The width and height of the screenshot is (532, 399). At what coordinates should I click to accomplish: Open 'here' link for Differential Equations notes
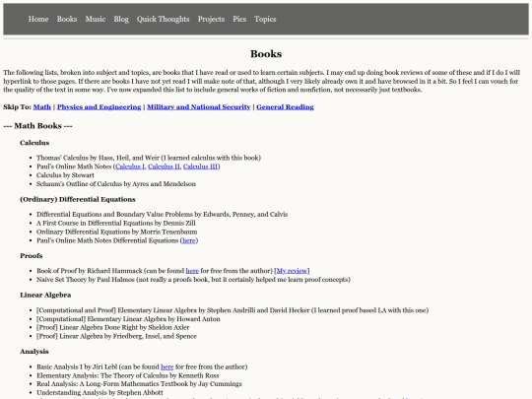(189, 240)
